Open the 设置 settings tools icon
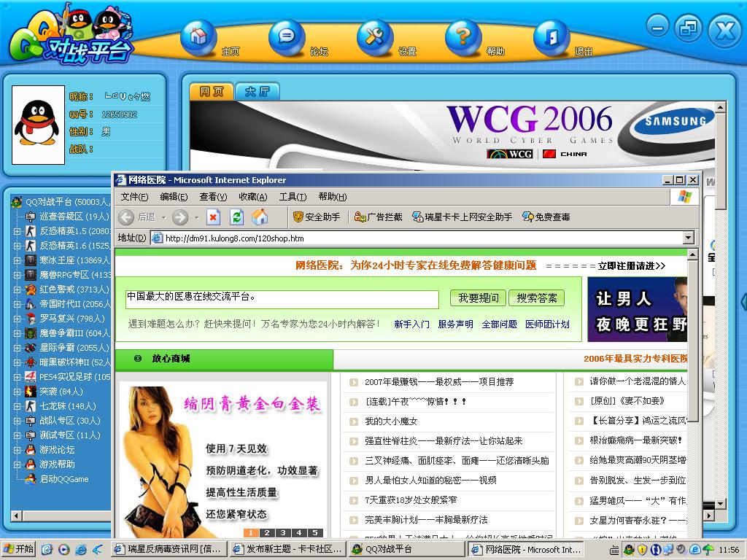The height and width of the screenshot is (560, 747). pyautogui.click(x=374, y=37)
